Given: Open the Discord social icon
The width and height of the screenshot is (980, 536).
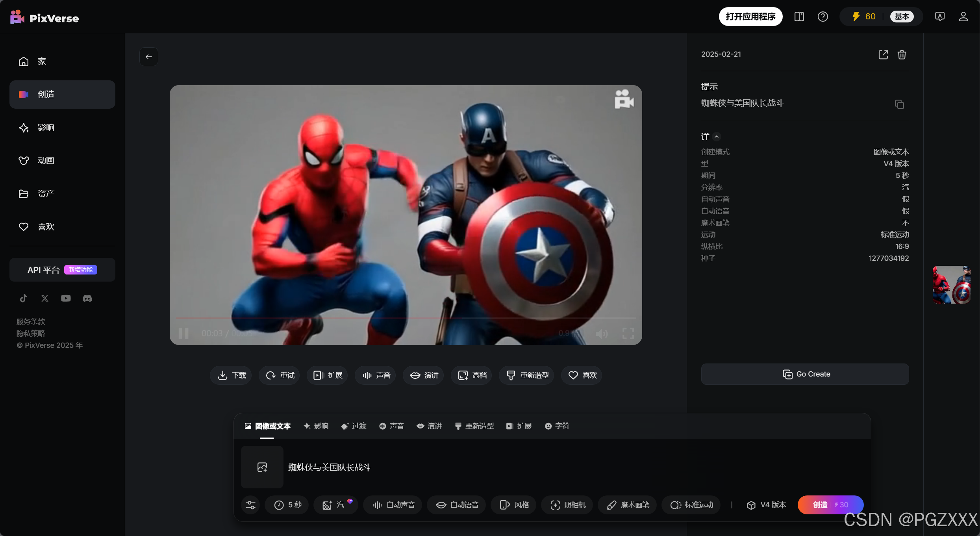Looking at the screenshot, I should (87, 299).
